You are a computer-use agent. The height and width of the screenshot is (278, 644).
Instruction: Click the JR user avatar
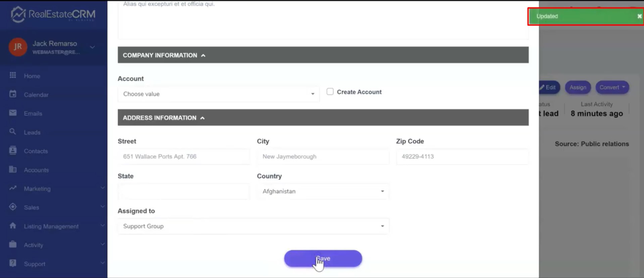(18, 47)
